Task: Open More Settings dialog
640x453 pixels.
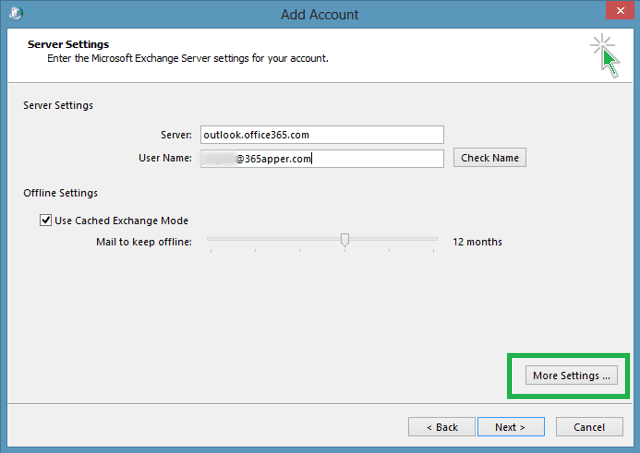Action: (x=571, y=375)
